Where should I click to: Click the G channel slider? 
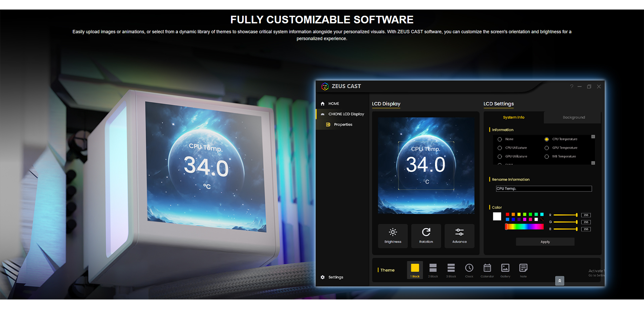[565, 222]
